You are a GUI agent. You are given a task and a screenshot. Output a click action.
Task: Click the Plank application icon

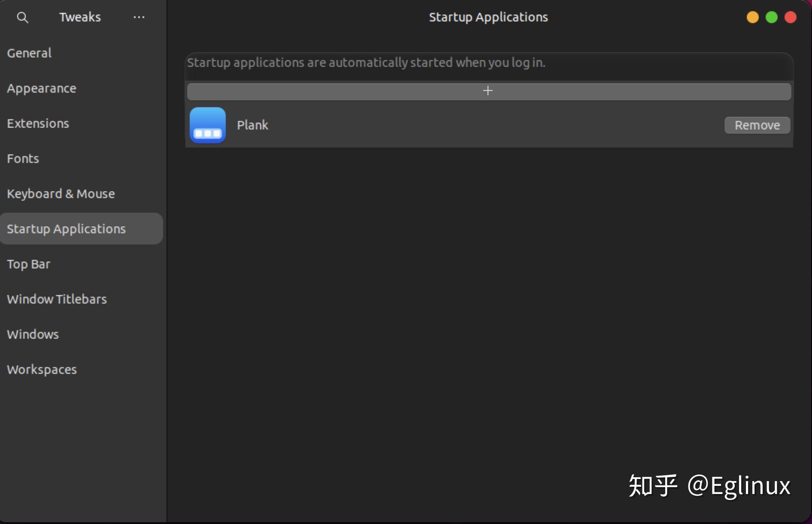pos(207,125)
